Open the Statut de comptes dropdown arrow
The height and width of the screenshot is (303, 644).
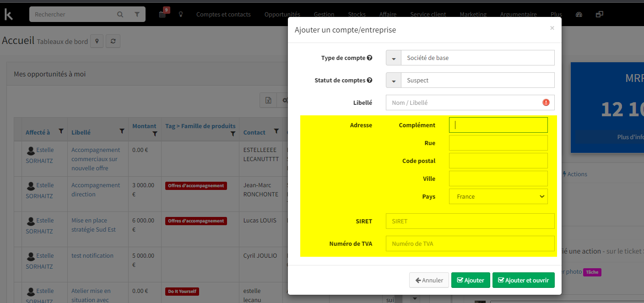click(394, 81)
